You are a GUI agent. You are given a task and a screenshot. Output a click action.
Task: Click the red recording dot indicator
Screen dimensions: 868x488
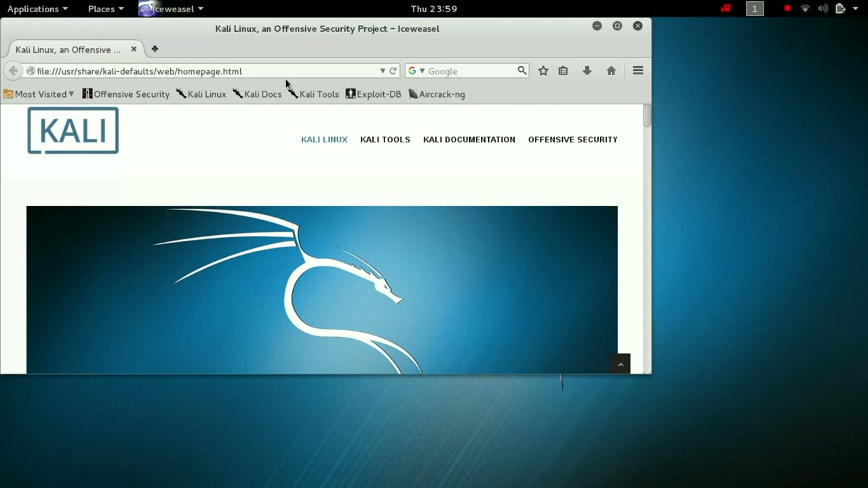(x=787, y=9)
